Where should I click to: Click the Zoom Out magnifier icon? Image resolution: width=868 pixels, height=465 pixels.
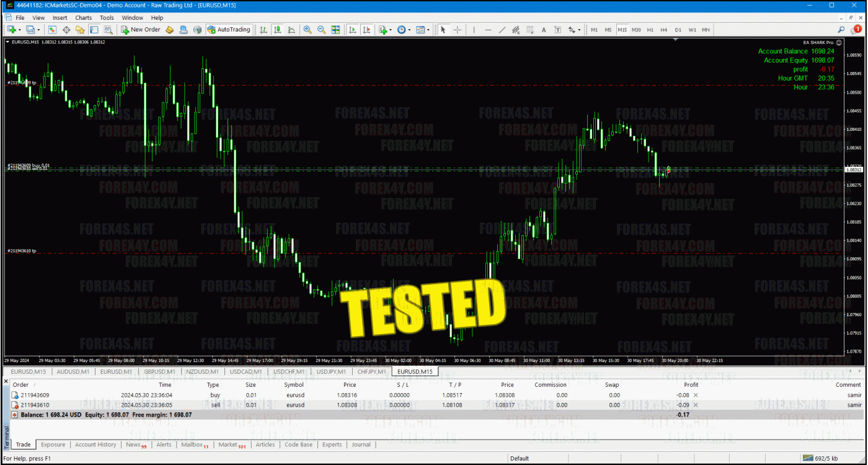click(x=321, y=30)
